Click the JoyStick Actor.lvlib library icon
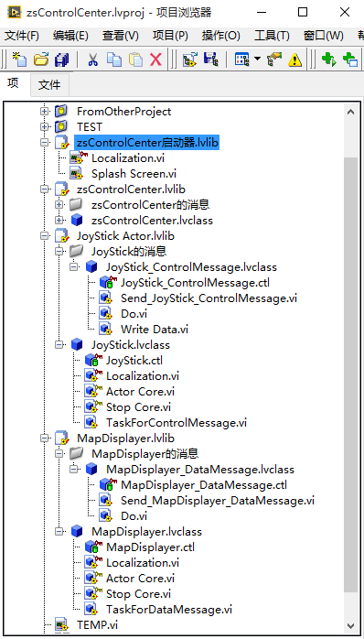Screen dimensions: 364x639 (x=61, y=236)
